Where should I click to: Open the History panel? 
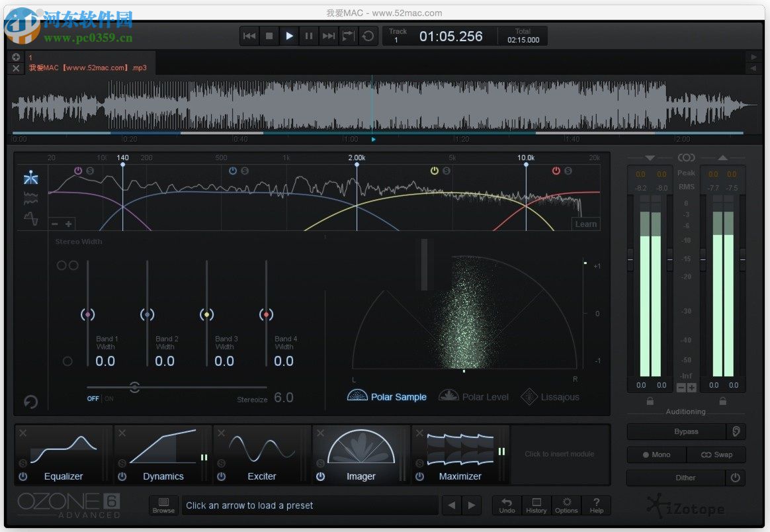click(x=536, y=505)
